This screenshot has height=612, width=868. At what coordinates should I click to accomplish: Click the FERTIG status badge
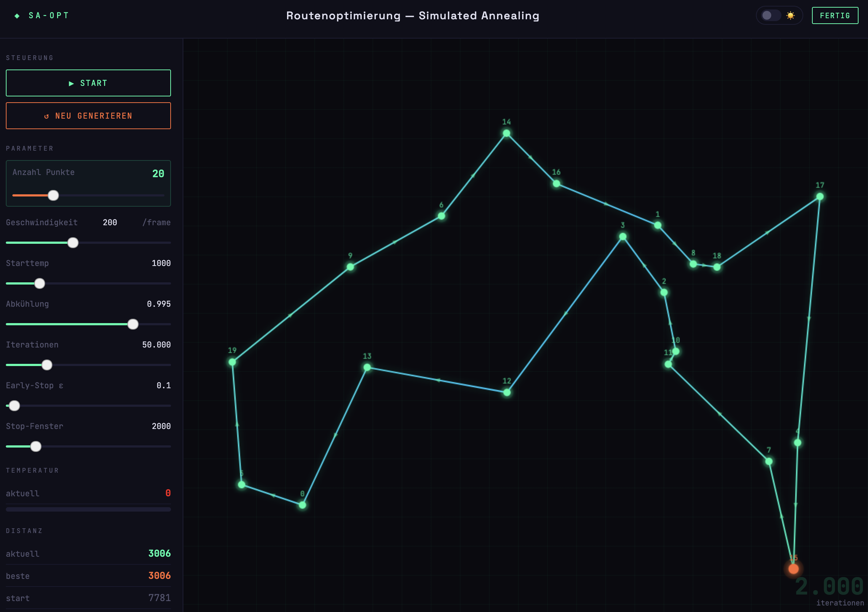tap(835, 16)
